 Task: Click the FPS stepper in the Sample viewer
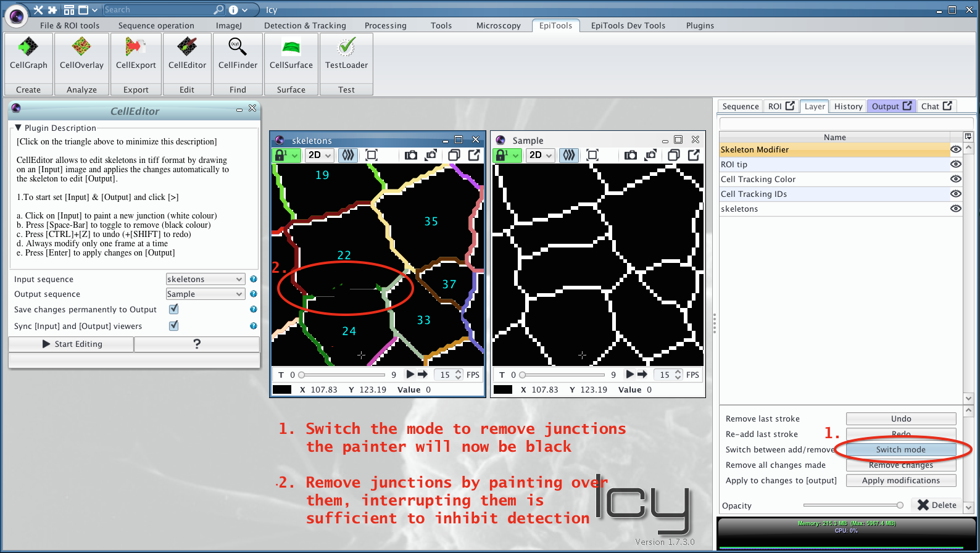tap(678, 375)
